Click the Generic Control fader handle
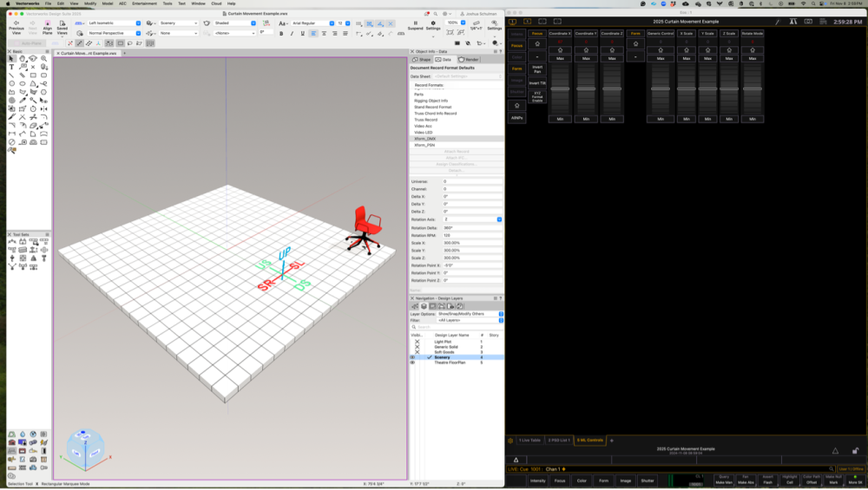Screen dimensions: 868x490 [661, 88]
